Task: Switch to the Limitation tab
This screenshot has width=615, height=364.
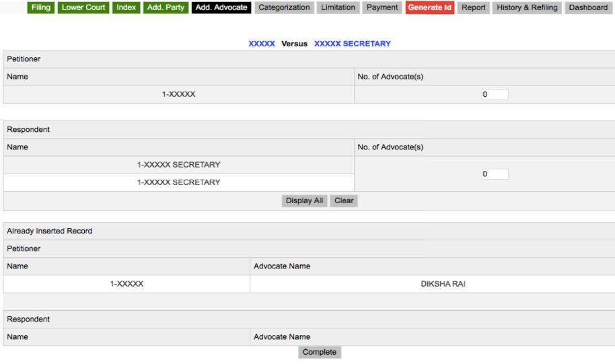Action: 338,8
